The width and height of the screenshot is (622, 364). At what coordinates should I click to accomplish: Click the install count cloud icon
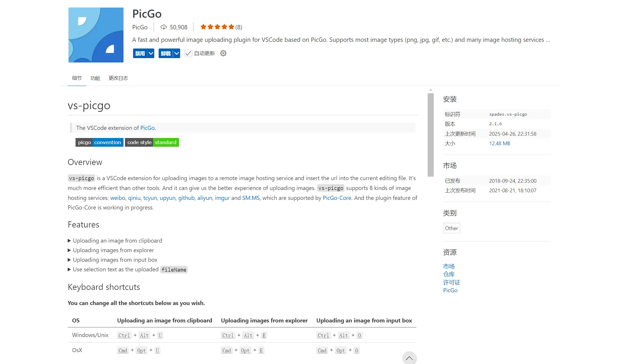point(164,27)
